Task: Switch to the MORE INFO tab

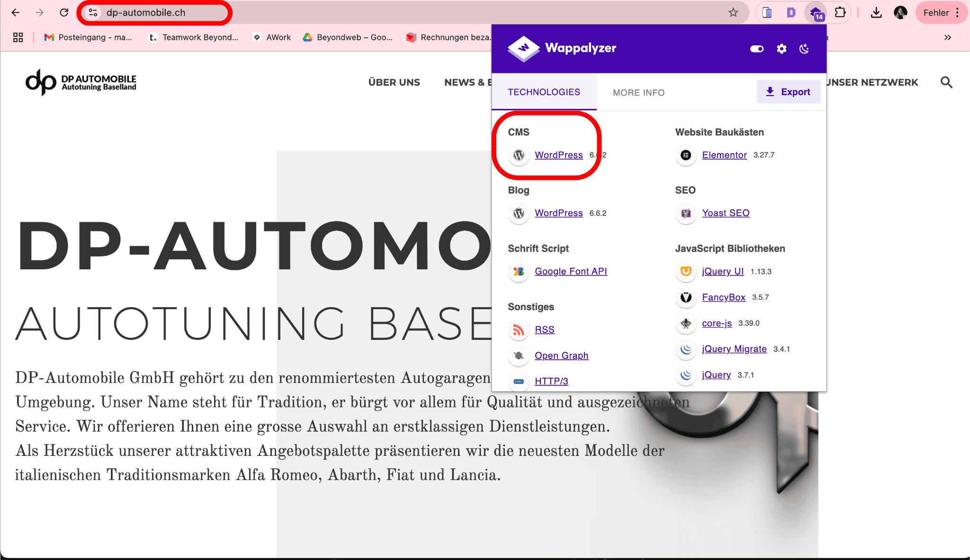Action: [638, 93]
